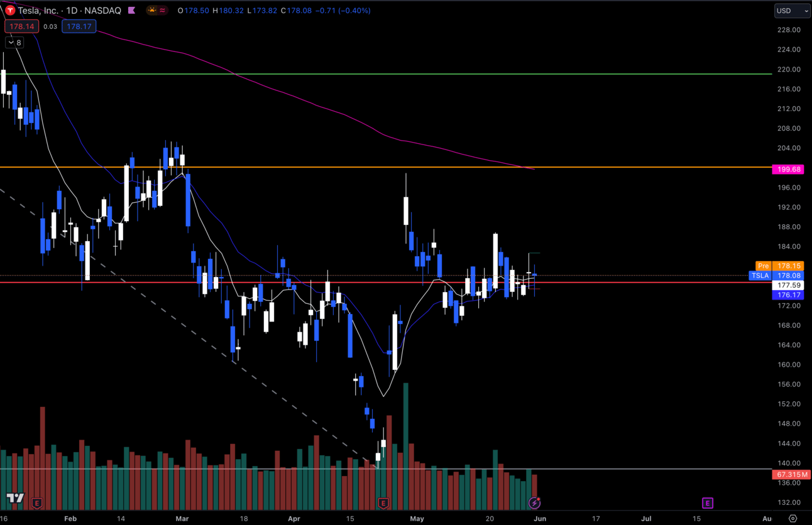Click the 188.00 price scale label
Image resolution: width=812 pixels, height=525 pixels.
[x=788, y=227]
